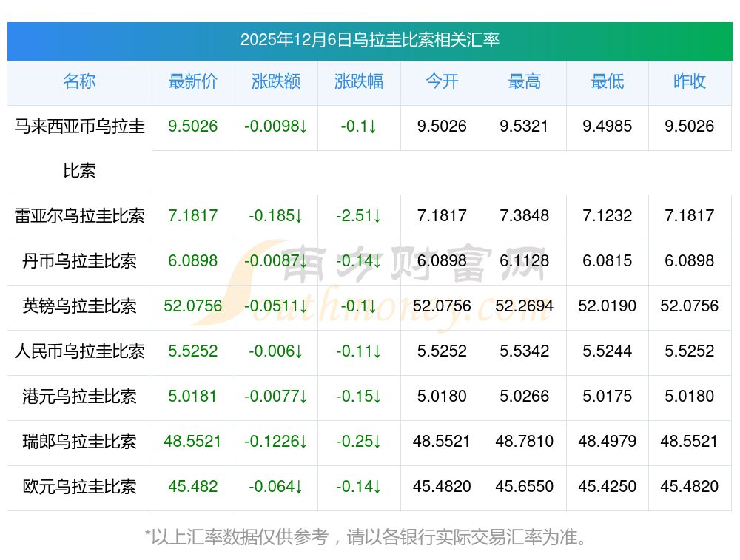Click the 最高 column header
This screenshot has height=560, width=740.
[525, 81]
